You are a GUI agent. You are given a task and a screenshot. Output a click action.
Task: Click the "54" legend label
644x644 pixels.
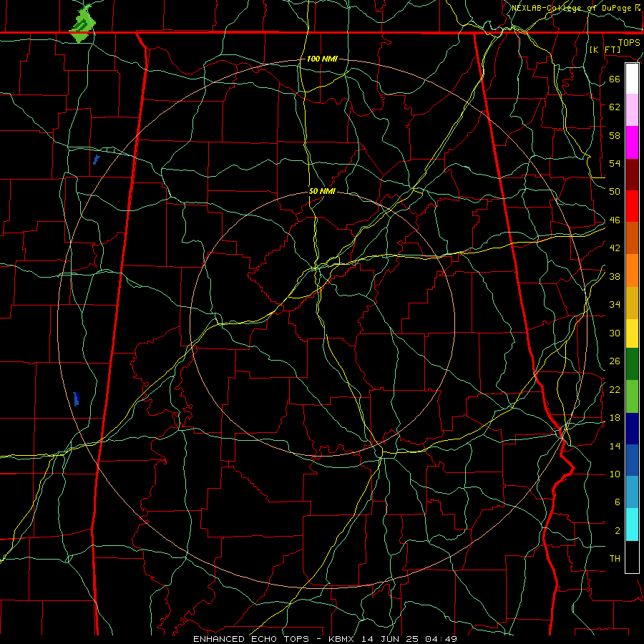tap(615, 163)
